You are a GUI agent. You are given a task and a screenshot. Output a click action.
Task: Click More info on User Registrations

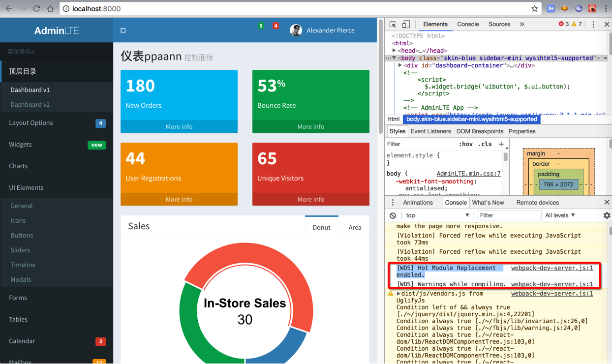(179, 199)
